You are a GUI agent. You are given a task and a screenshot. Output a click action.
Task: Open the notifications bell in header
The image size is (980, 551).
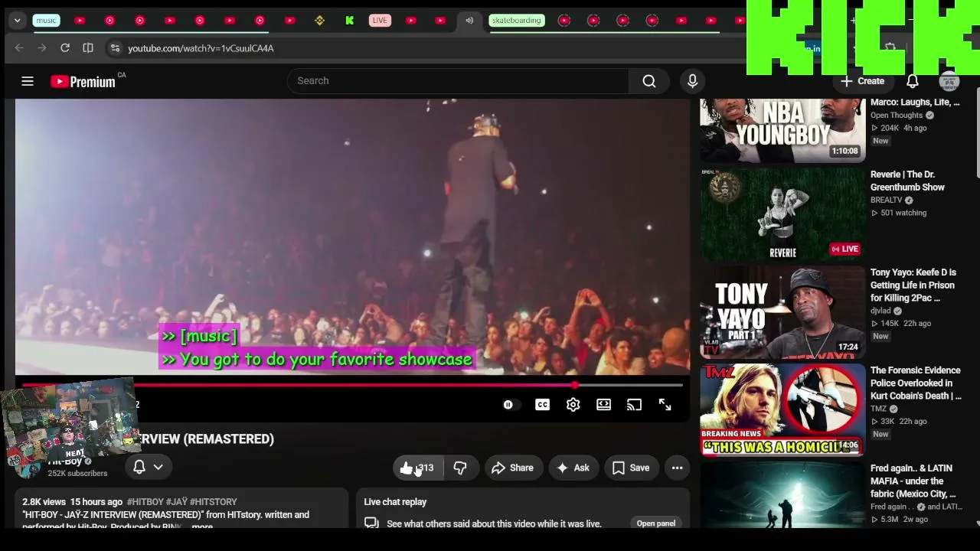[x=912, y=81]
